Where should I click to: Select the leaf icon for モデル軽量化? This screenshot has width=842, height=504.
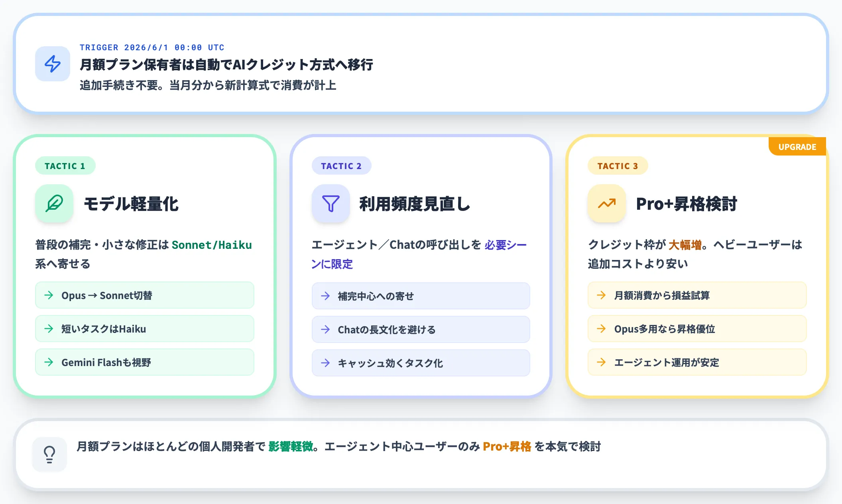pyautogui.click(x=54, y=204)
